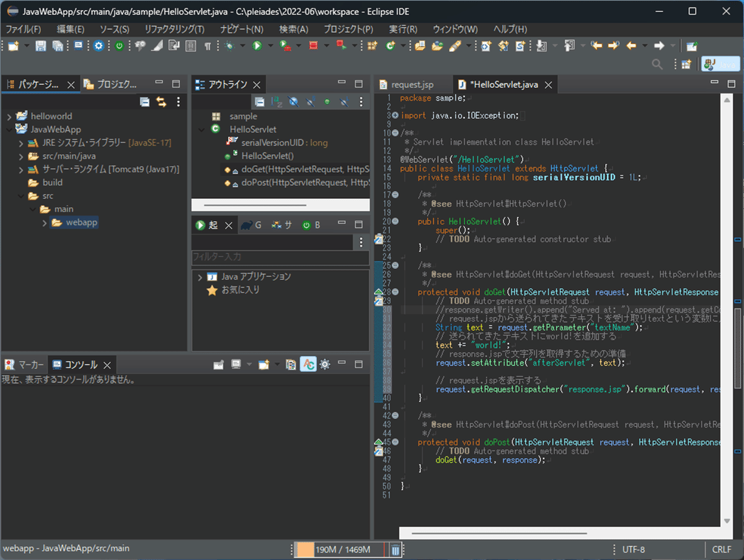Expand the Java アプリケーション launch node
Image resolution: width=744 pixels, height=560 pixels.
tap(200, 277)
